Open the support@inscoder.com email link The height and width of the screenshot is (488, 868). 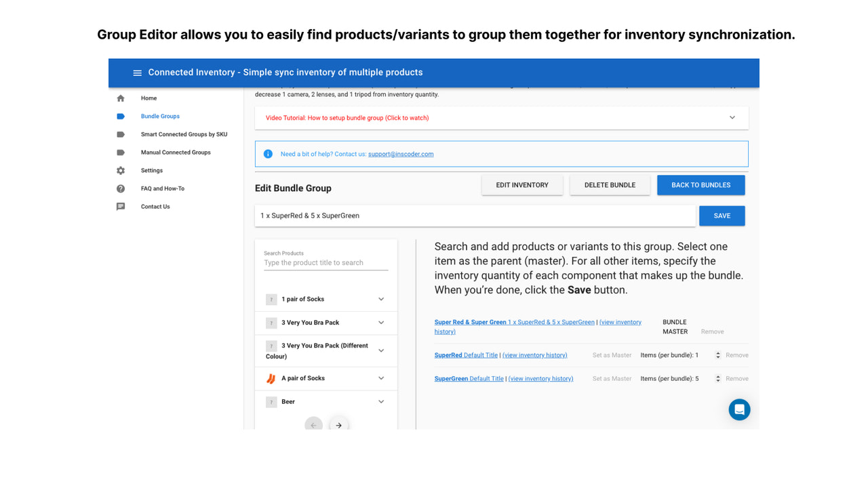coord(401,154)
